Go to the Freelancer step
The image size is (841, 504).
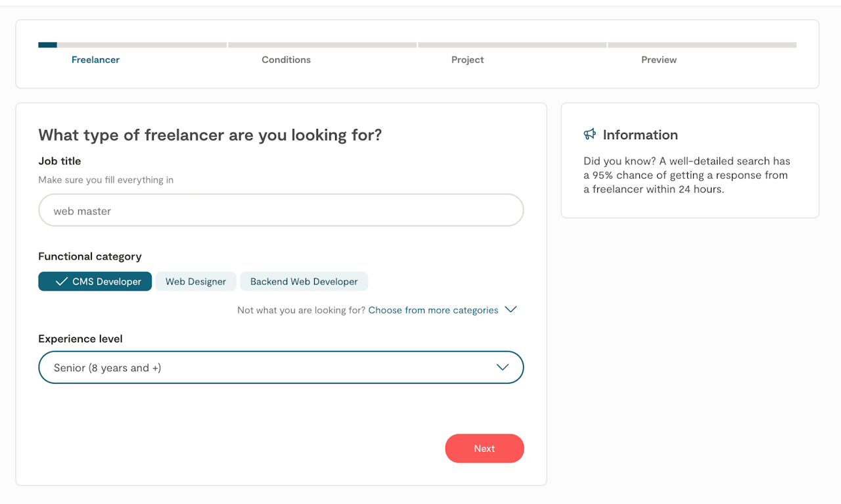[95, 60]
